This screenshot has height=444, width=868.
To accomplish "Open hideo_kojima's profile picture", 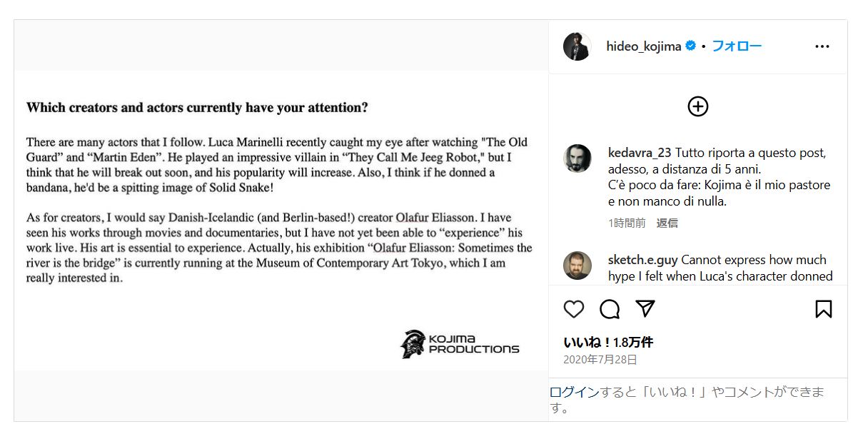I will pos(577,45).
